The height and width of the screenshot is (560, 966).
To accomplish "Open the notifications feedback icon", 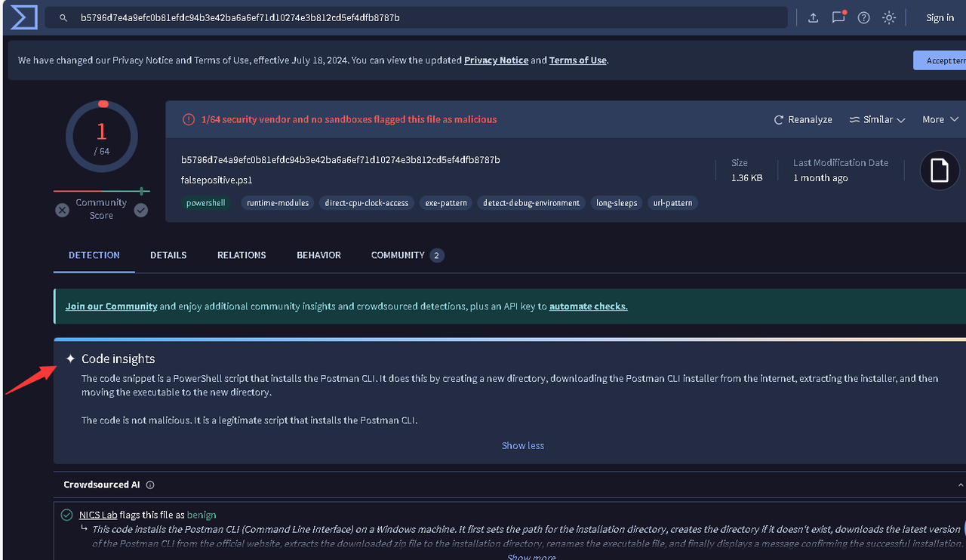I will 838,17.
